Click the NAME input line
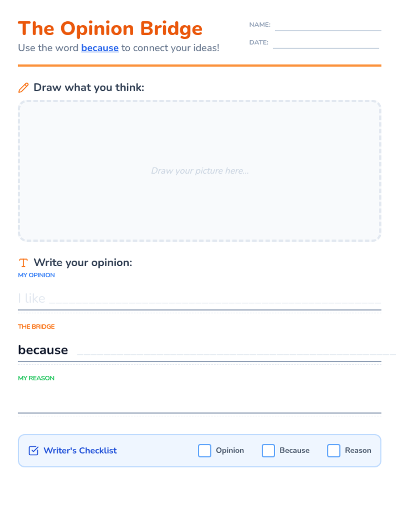The height and width of the screenshot is (532, 399). pos(328,26)
